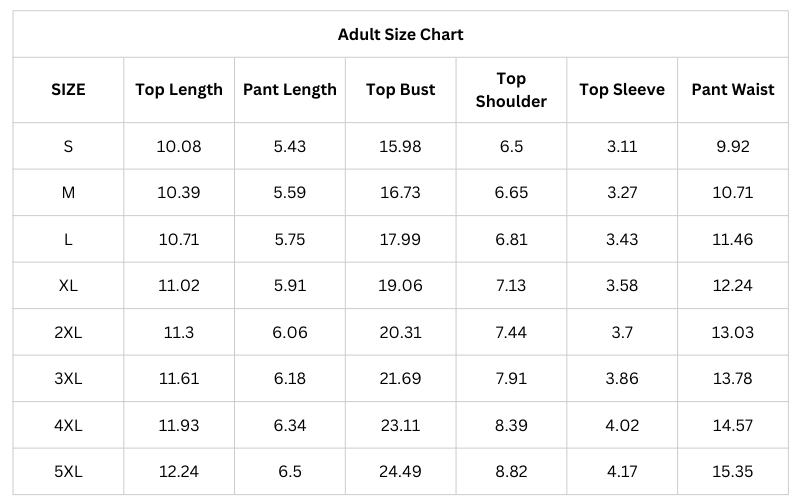The image size is (800, 500).
Task: Select the 2XL size row label
Action: click(68, 332)
